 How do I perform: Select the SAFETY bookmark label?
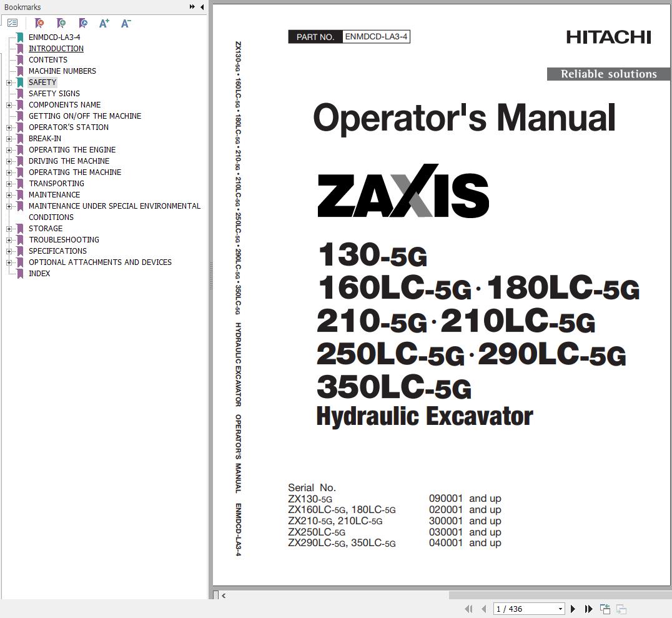pos(42,82)
